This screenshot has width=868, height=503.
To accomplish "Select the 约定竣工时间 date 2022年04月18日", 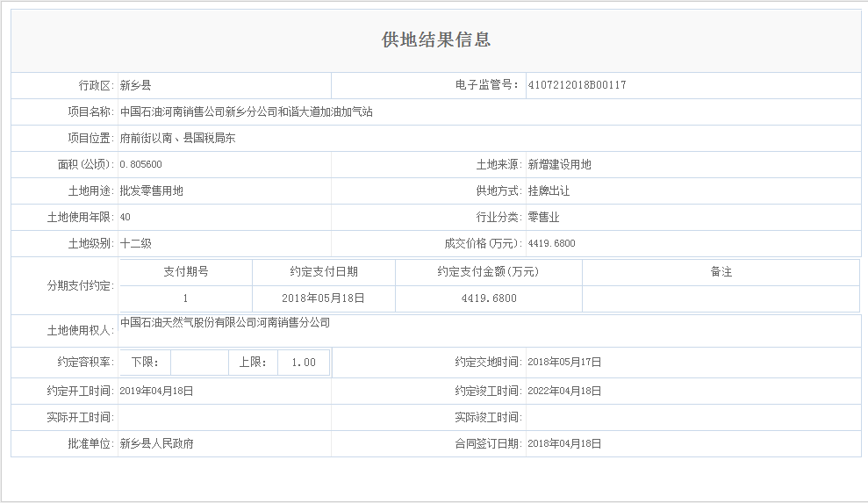I will (564, 392).
